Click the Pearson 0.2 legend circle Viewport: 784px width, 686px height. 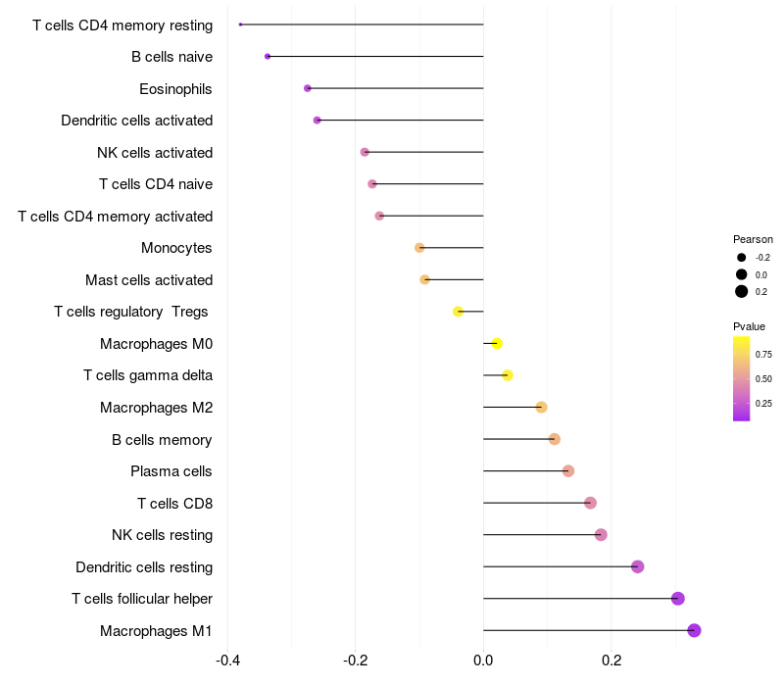(742, 291)
